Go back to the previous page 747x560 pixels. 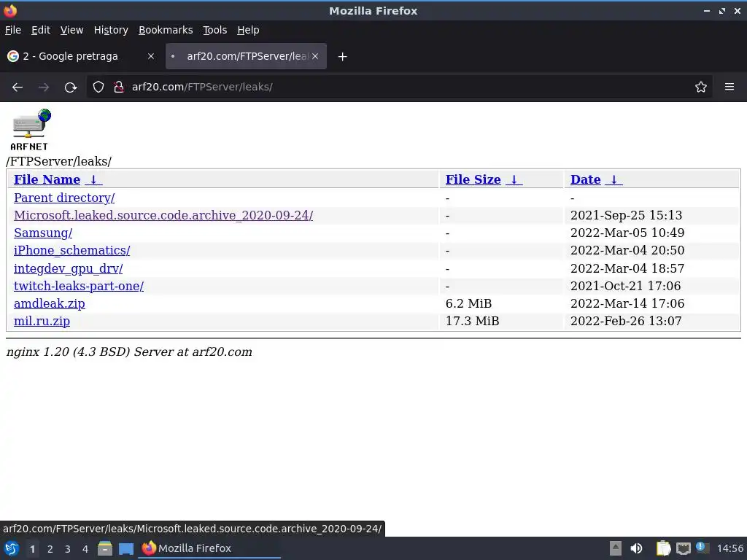[x=18, y=87]
